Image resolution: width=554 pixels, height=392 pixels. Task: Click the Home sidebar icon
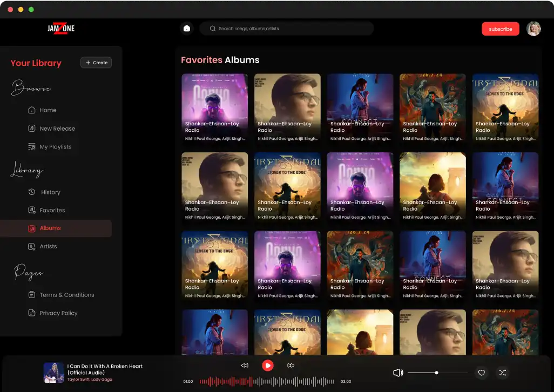point(32,110)
